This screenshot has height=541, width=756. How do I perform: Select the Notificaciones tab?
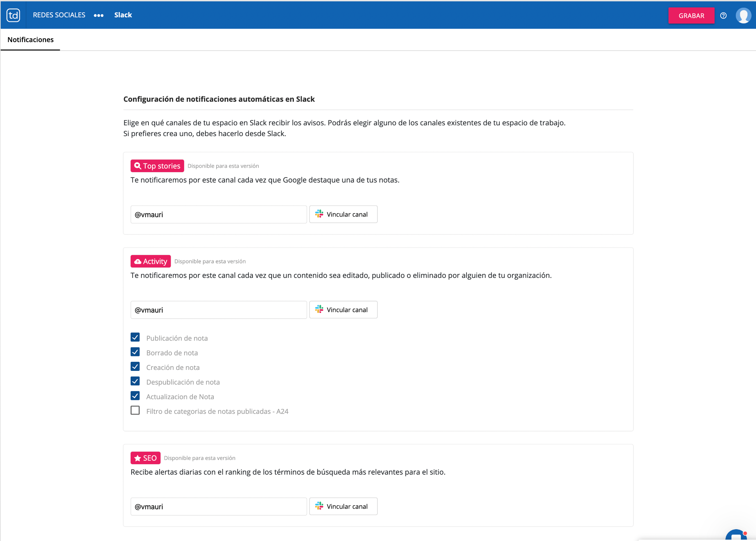[x=31, y=40]
